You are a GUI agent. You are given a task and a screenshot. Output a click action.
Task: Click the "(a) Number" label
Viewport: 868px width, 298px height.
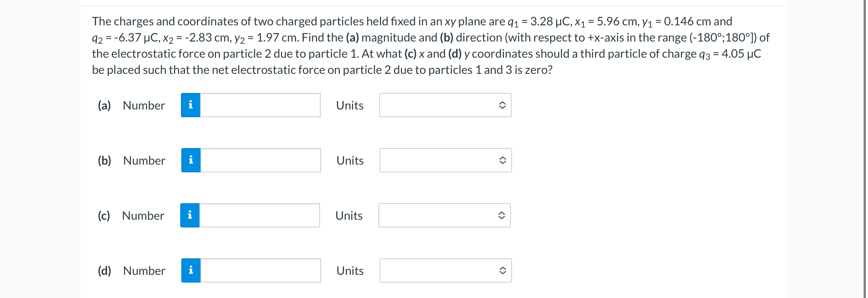click(x=131, y=105)
